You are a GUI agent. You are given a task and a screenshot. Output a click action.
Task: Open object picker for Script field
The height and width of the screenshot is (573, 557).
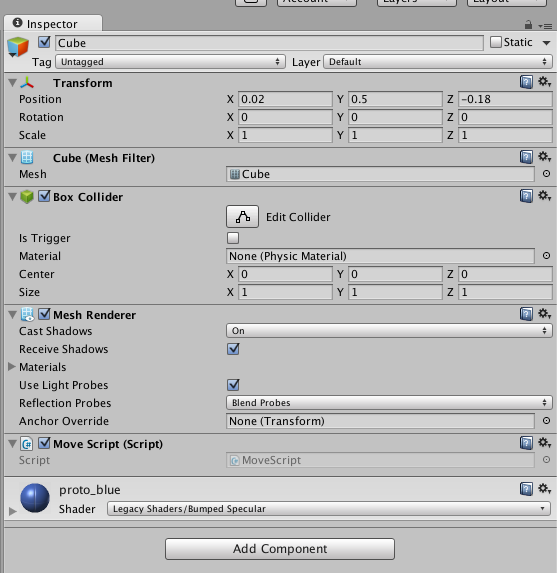click(x=546, y=460)
